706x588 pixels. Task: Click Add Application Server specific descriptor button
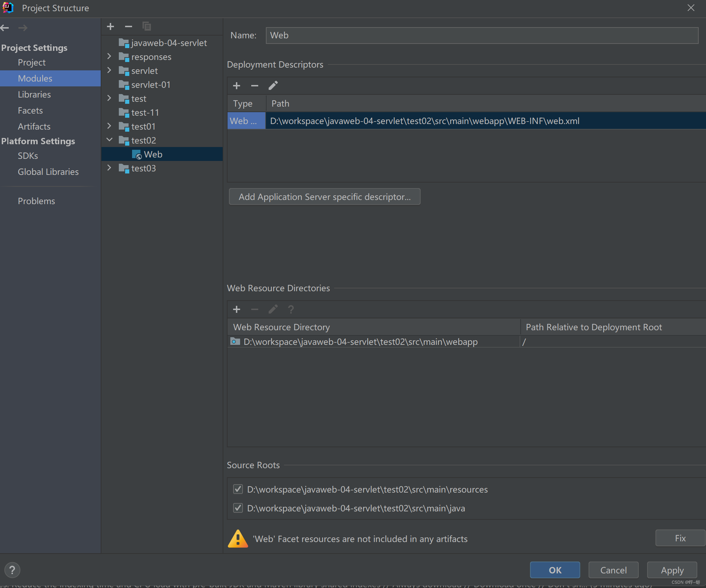tap(324, 197)
